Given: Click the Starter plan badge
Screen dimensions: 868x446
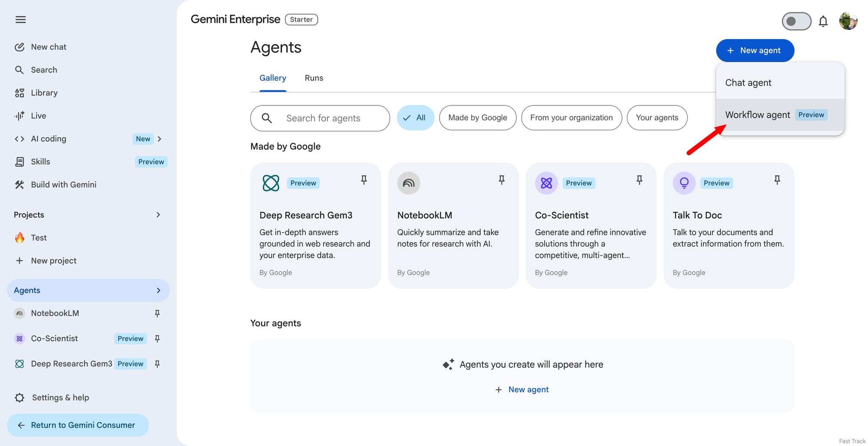Looking at the screenshot, I should pos(301,20).
